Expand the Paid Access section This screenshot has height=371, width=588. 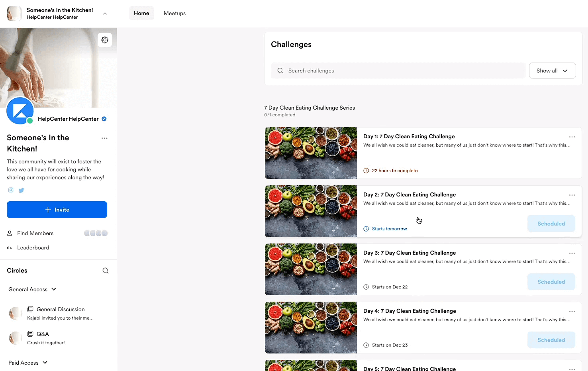click(45, 363)
